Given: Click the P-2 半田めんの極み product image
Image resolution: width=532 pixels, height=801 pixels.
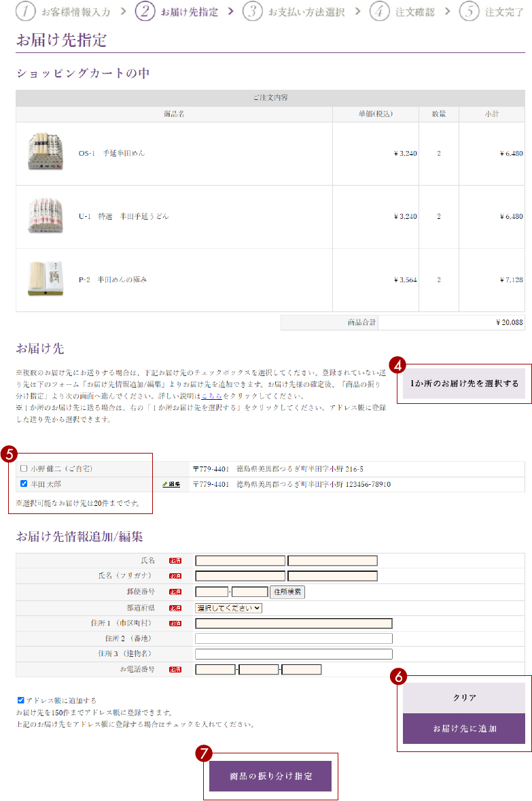Looking at the screenshot, I should [x=45, y=279].
